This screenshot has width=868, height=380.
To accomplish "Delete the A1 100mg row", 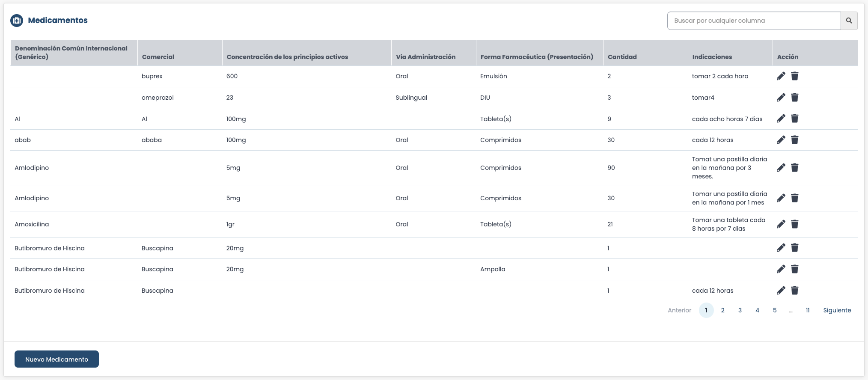I will pyautogui.click(x=795, y=119).
